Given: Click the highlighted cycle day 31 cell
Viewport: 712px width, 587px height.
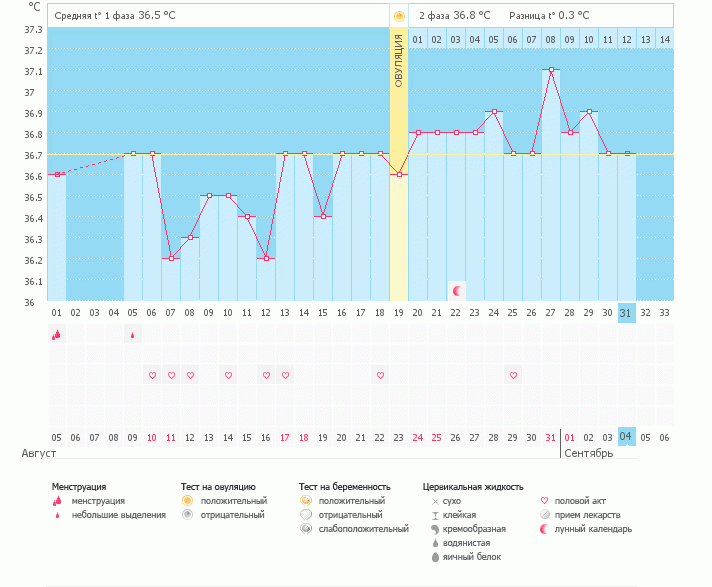Looking at the screenshot, I should point(626,313).
